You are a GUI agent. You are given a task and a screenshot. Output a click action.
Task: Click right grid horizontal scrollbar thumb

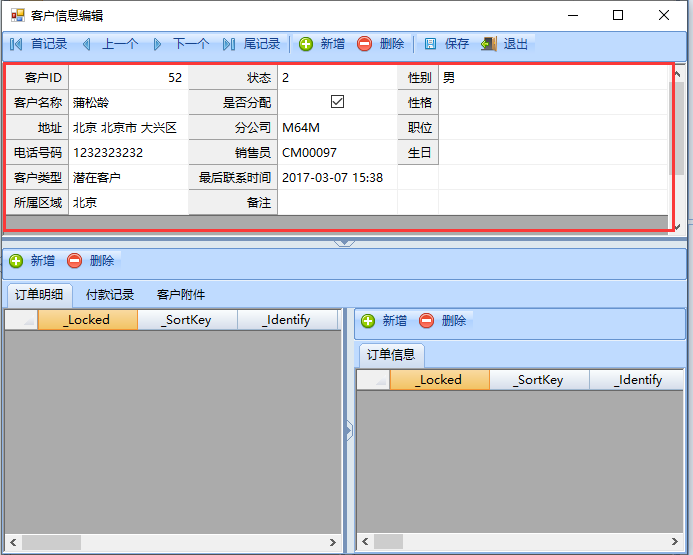point(388,541)
